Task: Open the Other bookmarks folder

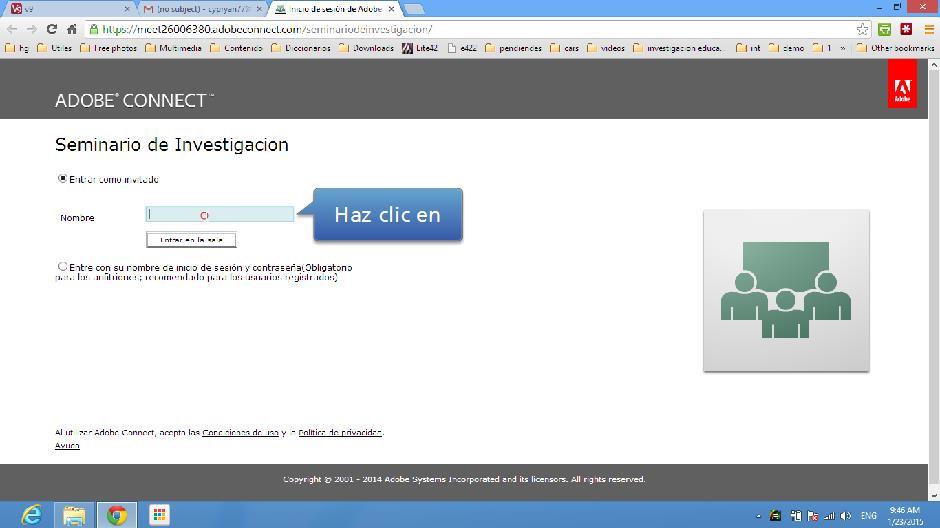Action: pyautogui.click(x=895, y=48)
